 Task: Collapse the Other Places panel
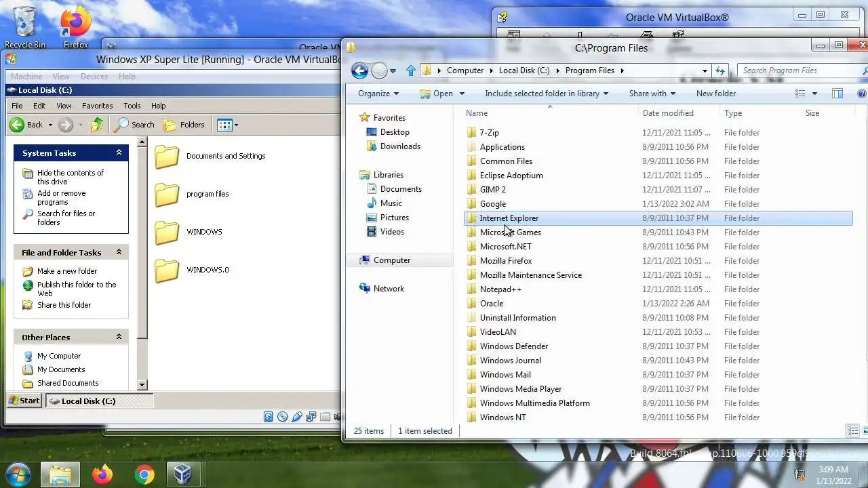119,337
